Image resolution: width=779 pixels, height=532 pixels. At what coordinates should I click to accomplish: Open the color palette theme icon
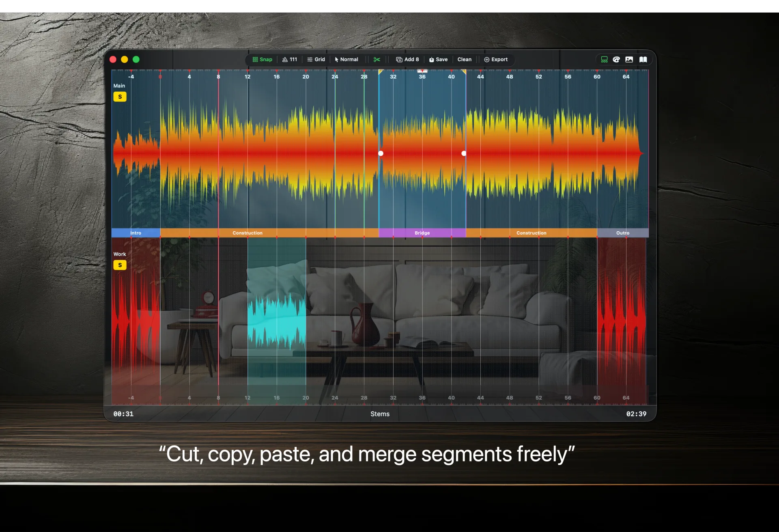(616, 59)
